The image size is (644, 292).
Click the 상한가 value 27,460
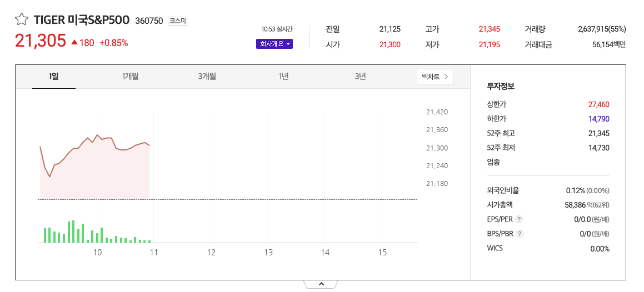pos(599,104)
